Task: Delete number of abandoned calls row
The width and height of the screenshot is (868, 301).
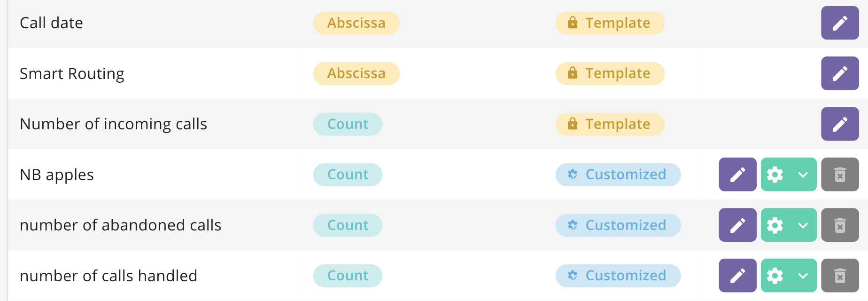Action: pyautogui.click(x=840, y=225)
